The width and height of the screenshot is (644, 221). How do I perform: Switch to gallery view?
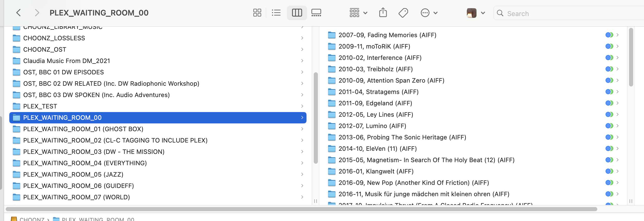[x=316, y=13]
